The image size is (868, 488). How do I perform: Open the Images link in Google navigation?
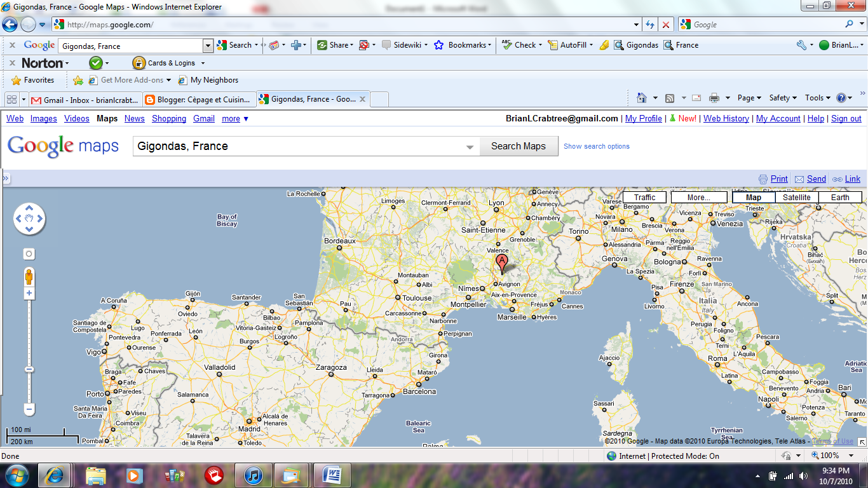[44, 119]
